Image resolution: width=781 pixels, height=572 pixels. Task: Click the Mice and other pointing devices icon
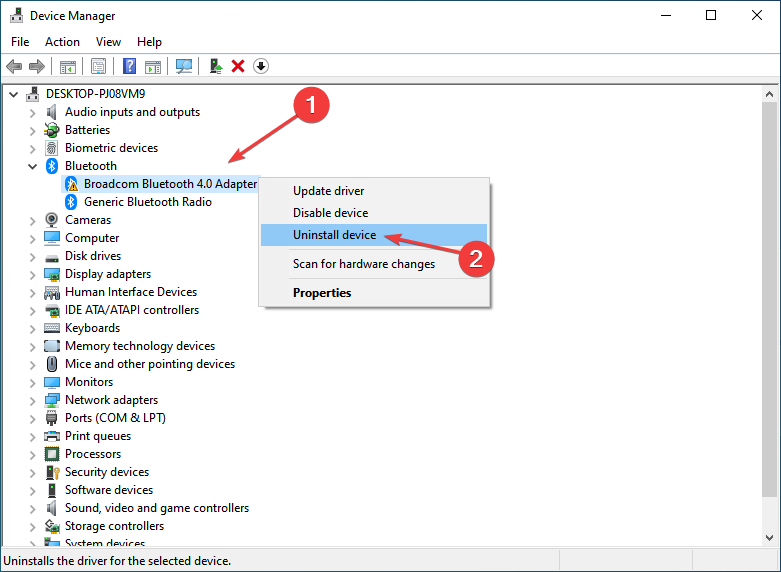pyautogui.click(x=52, y=364)
